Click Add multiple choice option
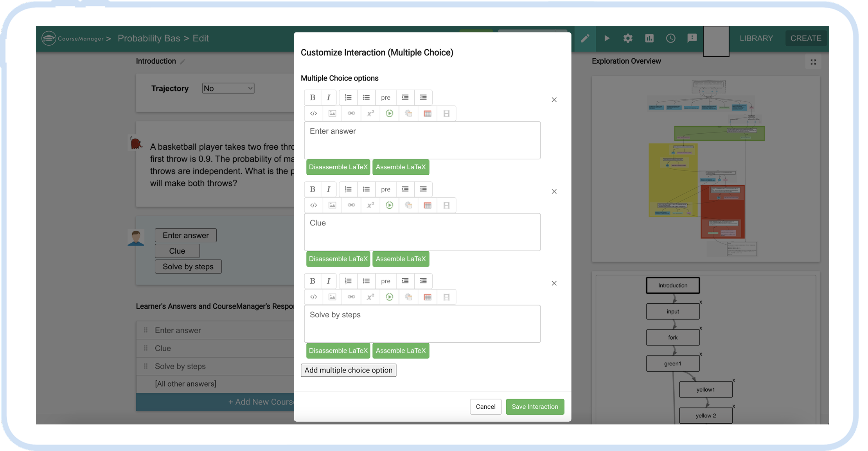The height and width of the screenshot is (451, 868). pyautogui.click(x=348, y=370)
